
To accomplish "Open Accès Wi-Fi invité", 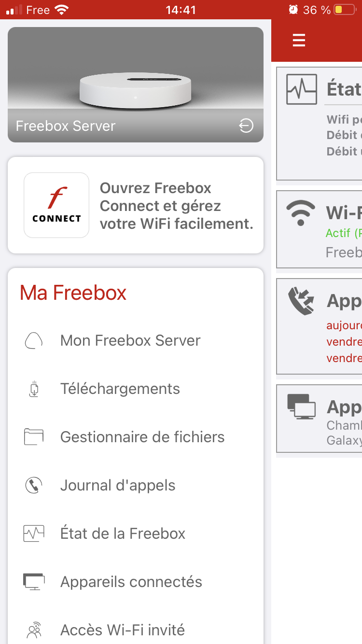I will coord(123,630).
